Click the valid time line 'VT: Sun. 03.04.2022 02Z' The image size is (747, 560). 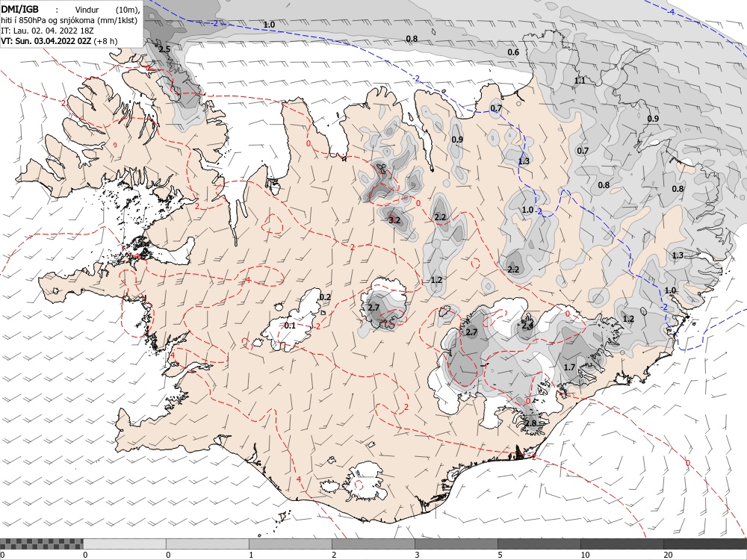[x=46, y=41]
